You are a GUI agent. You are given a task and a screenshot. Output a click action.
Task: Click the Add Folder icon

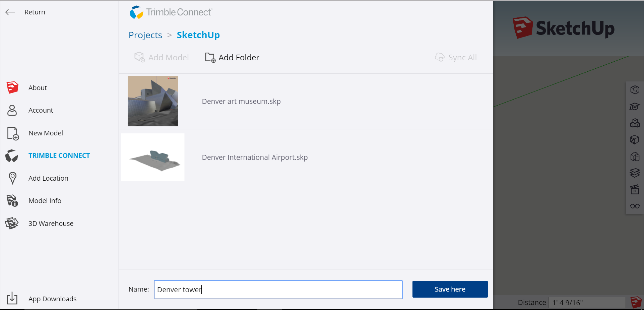(x=210, y=57)
